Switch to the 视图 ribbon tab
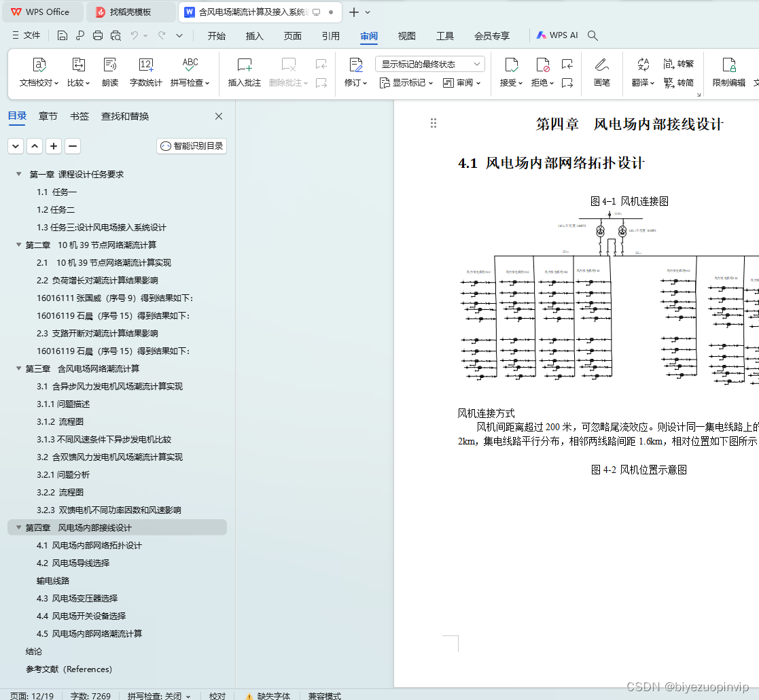This screenshot has width=759, height=700. [x=406, y=36]
